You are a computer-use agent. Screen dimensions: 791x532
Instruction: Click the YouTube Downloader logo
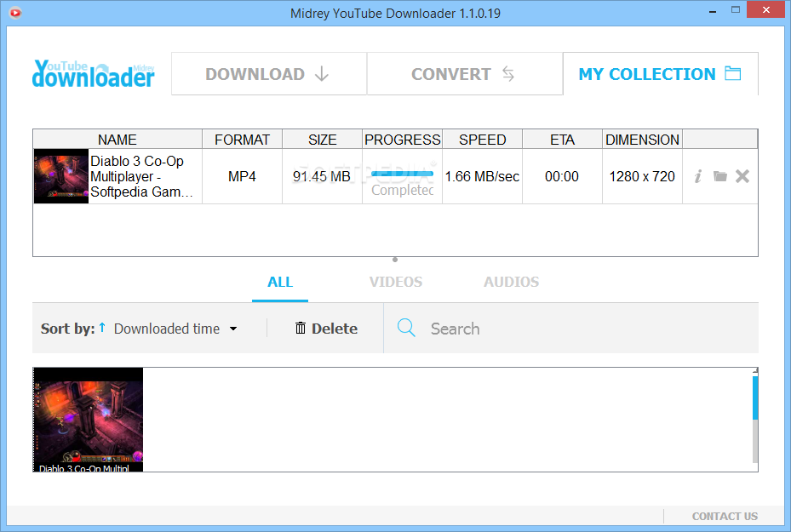pos(94,74)
